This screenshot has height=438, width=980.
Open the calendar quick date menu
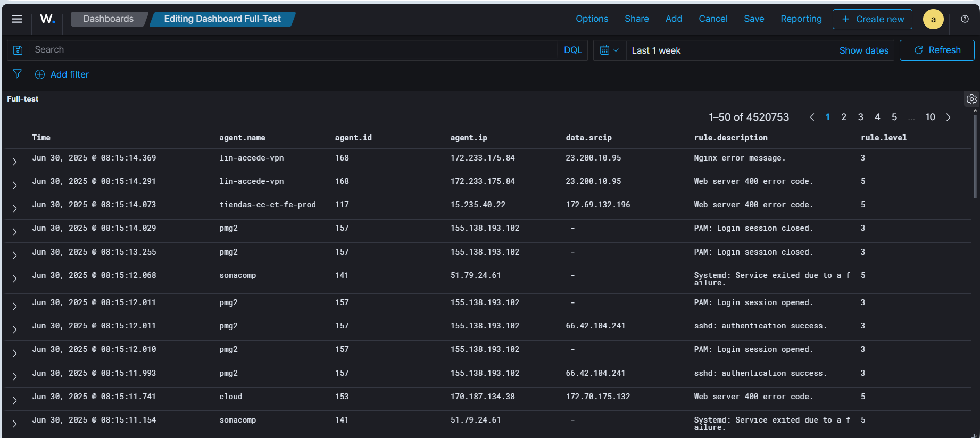pyautogui.click(x=609, y=50)
